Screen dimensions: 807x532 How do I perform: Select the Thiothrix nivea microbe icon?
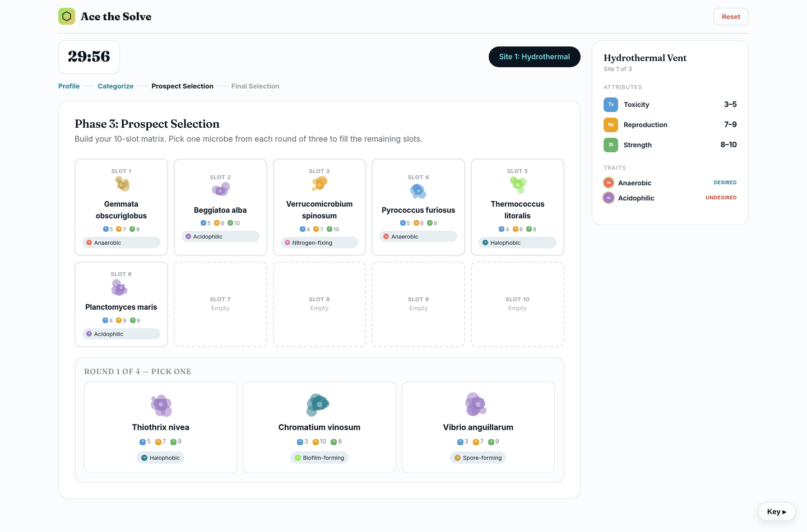pos(161,405)
